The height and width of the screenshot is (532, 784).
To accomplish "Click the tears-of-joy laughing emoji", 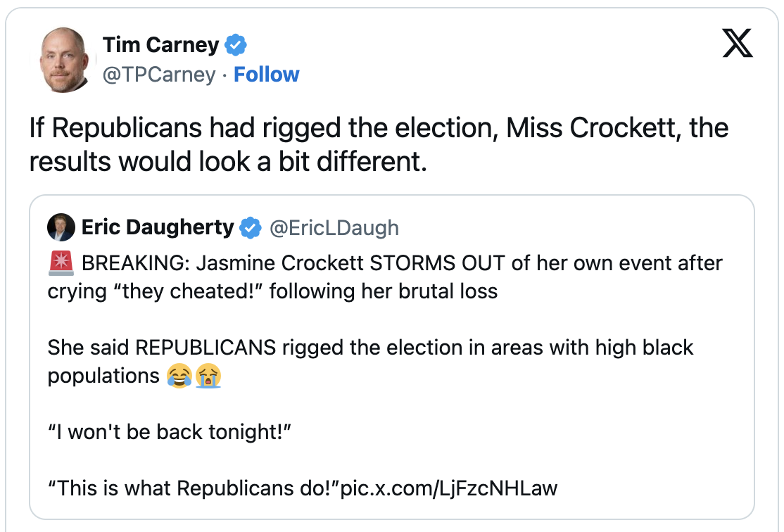I will coord(179,376).
